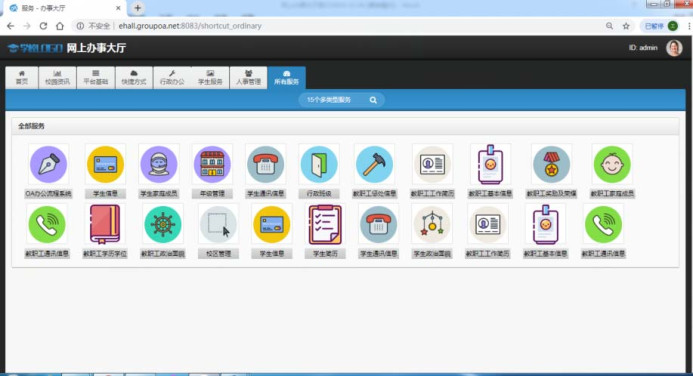The image size is (693, 376).
Task: Open the 学生政治面貌 baby mobile icon
Action: 432,224
